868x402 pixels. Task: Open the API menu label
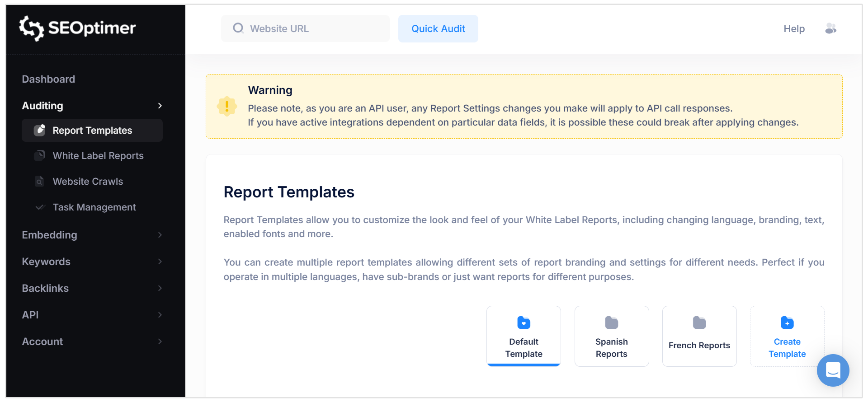click(x=30, y=315)
